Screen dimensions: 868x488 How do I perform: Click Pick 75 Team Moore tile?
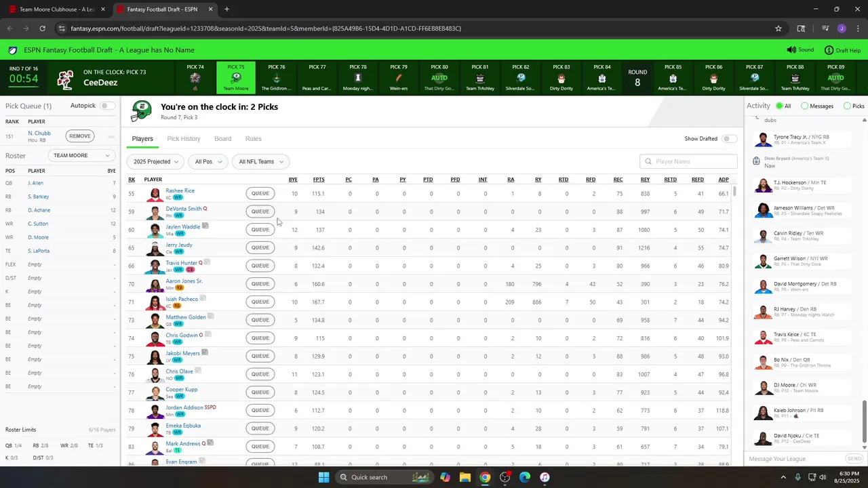[x=236, y=78]
